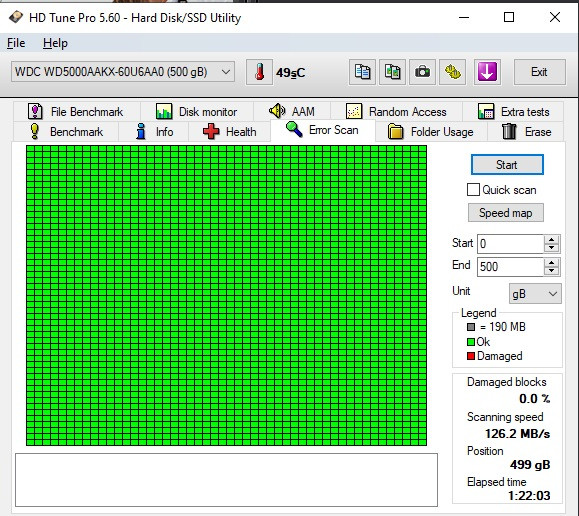
Task: Click the copy info to clipboard icon
Action: 362,72
